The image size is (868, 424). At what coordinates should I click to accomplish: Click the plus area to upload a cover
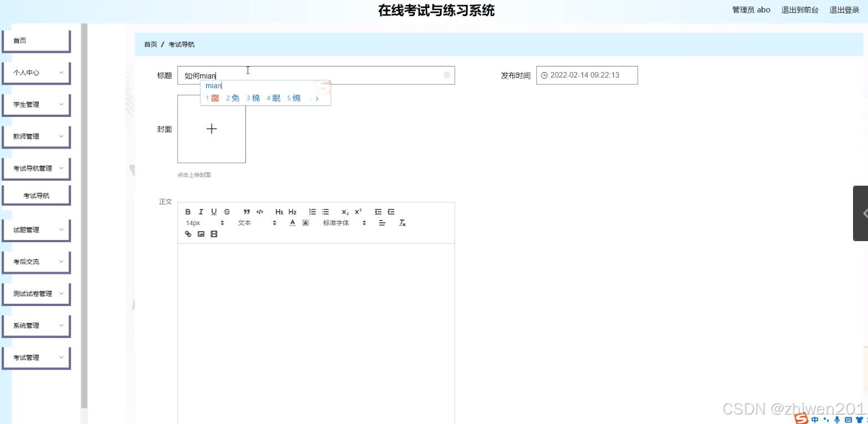click(x=211, y=129)
